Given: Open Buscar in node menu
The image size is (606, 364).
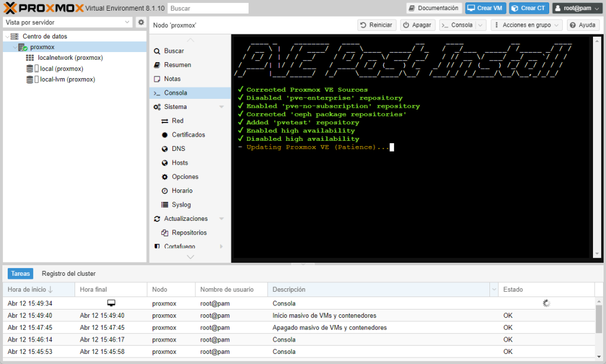Looking at the screenshot, I should 190,51.
